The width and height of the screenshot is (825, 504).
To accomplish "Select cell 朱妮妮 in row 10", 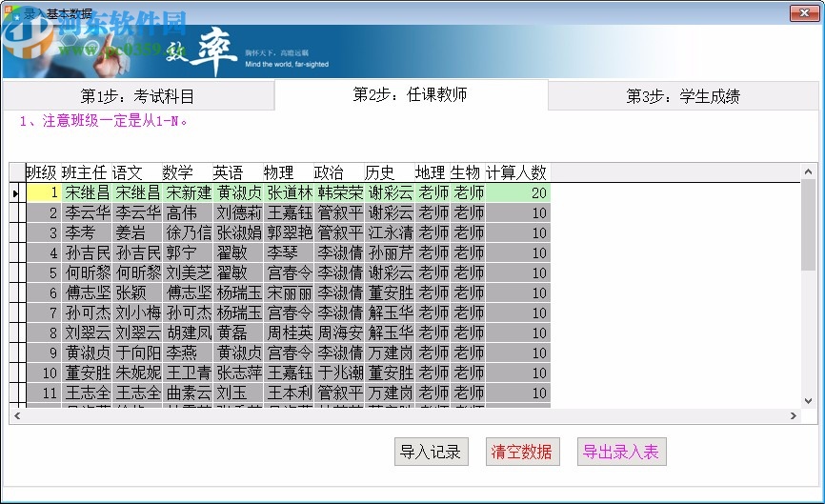I will pos(137,373).
